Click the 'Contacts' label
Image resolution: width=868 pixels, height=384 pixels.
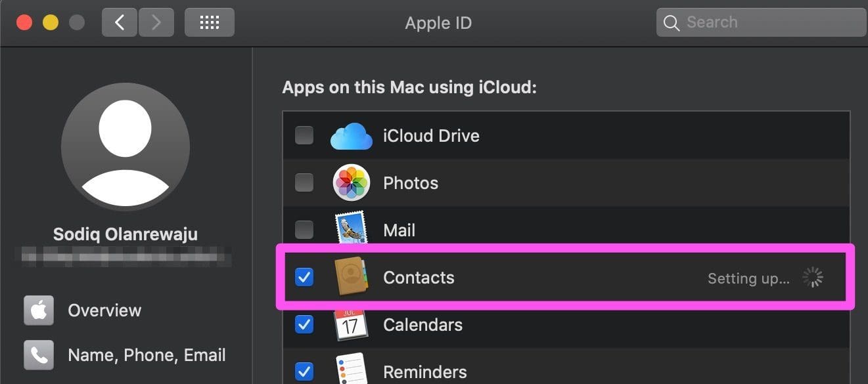pyautogui.click(x=419, y=278)
